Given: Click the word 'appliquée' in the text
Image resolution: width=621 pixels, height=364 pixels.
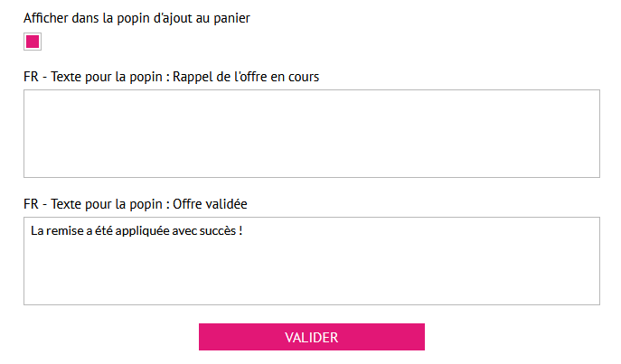Looking at the screenshot, I should (x=136, y=231).
